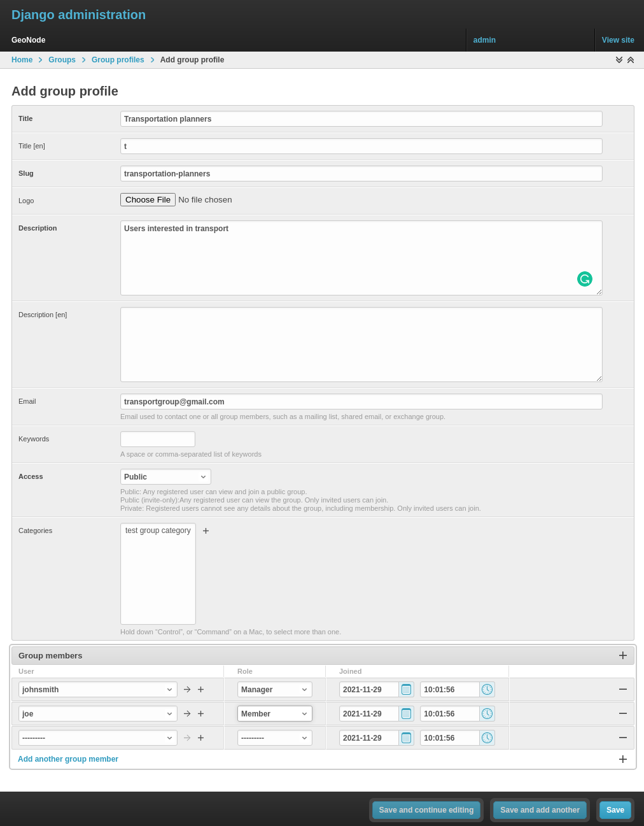Open the calendar picker for johnsmith's join date
This screenshot has height=826, width=644.
[406, 689]
